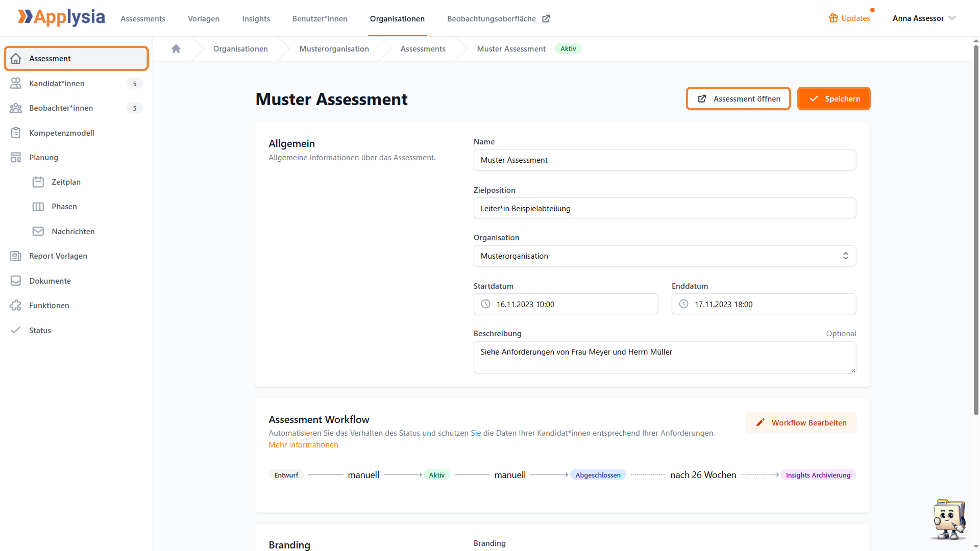Click the Organisation dropdown arrows
980x551 pixels.
(845, 256)
